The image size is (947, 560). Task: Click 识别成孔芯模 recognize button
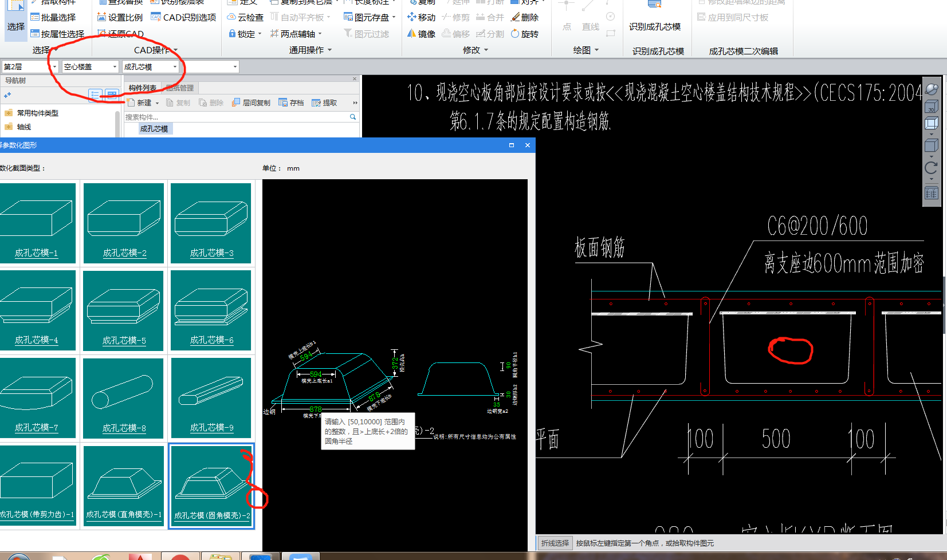[x=655, y=17]
